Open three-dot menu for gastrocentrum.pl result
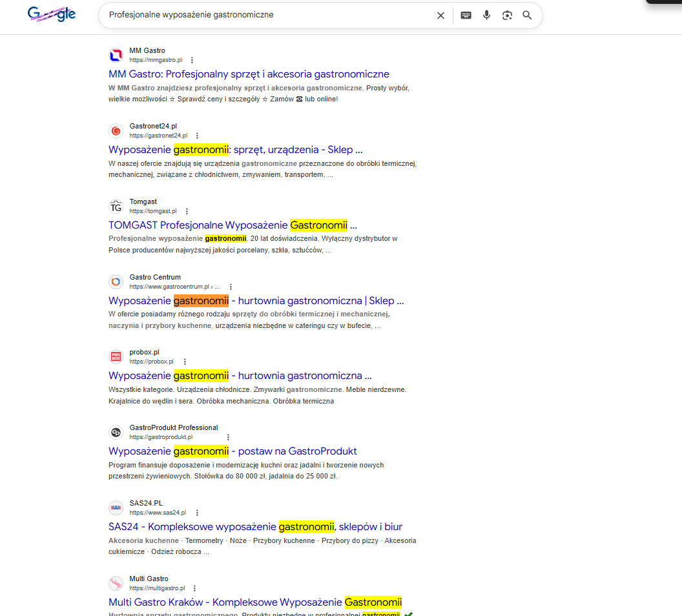 click(231, 287)
